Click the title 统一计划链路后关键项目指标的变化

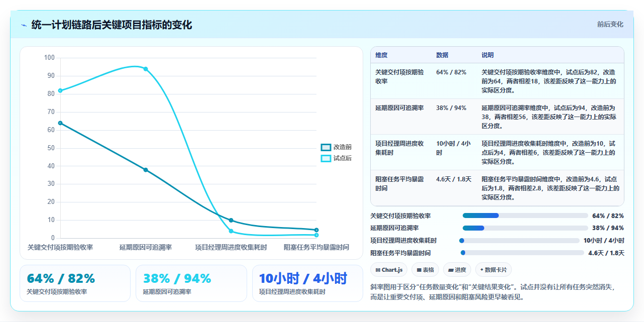click(x=112, y=25)
